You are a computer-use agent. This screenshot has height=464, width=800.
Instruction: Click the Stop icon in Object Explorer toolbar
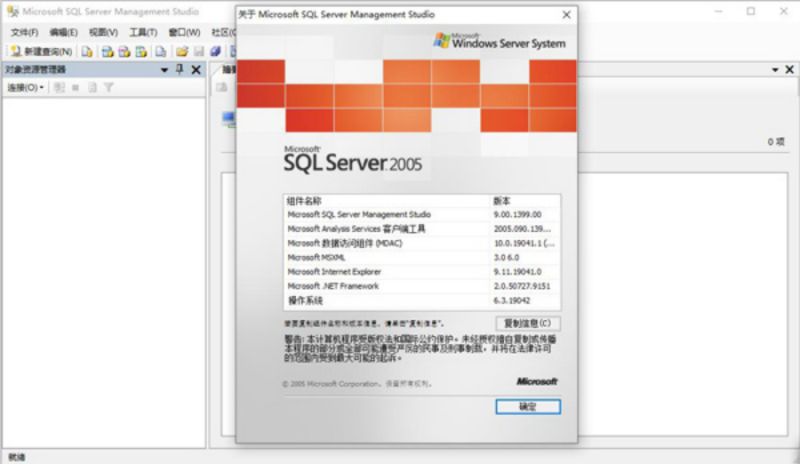[x=76, y=88]
